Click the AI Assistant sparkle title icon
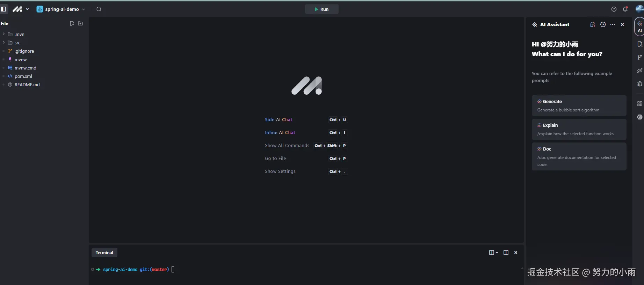 (535, 24)
